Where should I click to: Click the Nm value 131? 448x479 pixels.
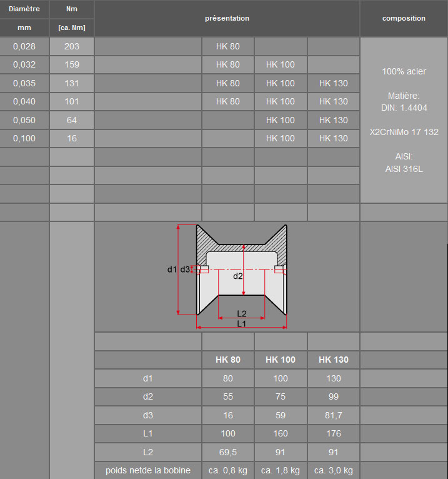click(72, 83)
